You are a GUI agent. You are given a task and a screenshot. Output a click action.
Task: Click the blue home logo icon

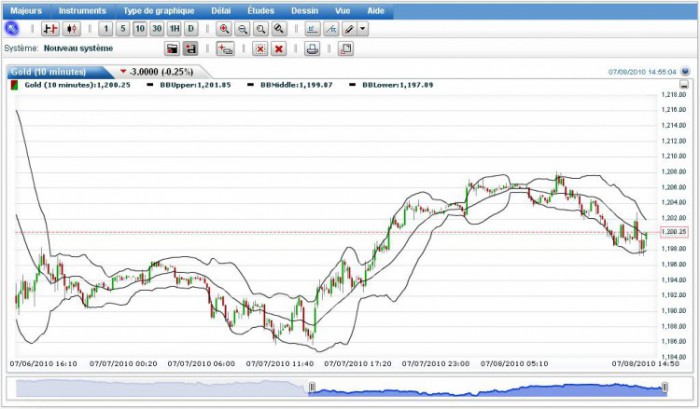(12, 29)
